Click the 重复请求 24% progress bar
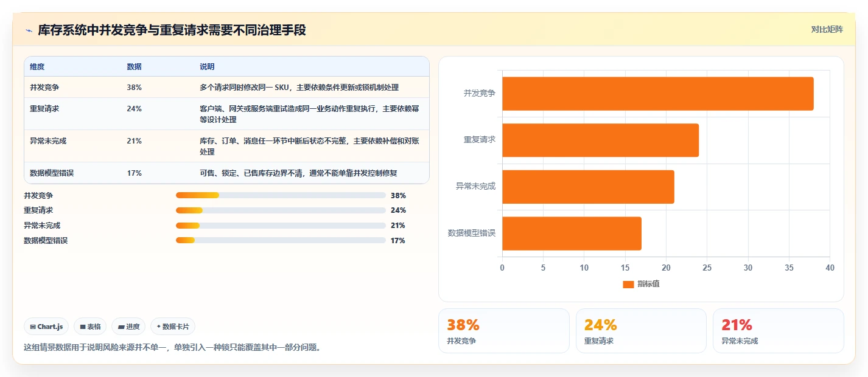This screenshot has height=377, width=868. pyautogui.click(x=281, y=210)
